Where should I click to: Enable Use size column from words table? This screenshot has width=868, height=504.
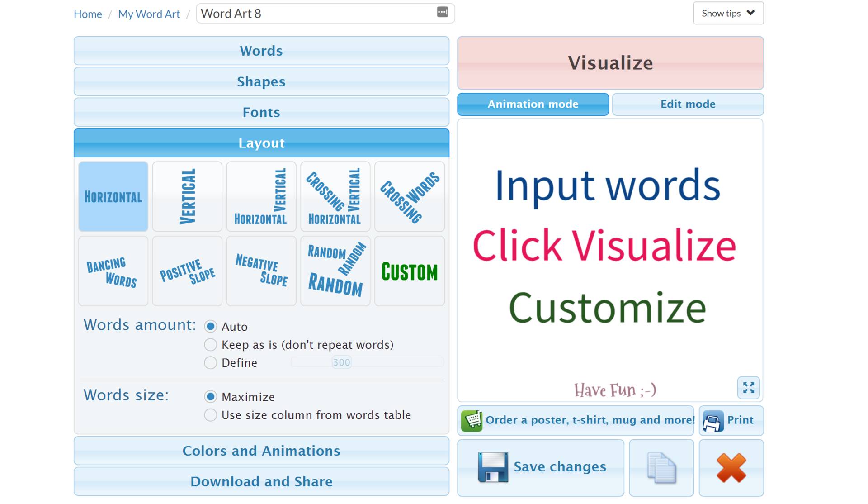pos(211,415)
